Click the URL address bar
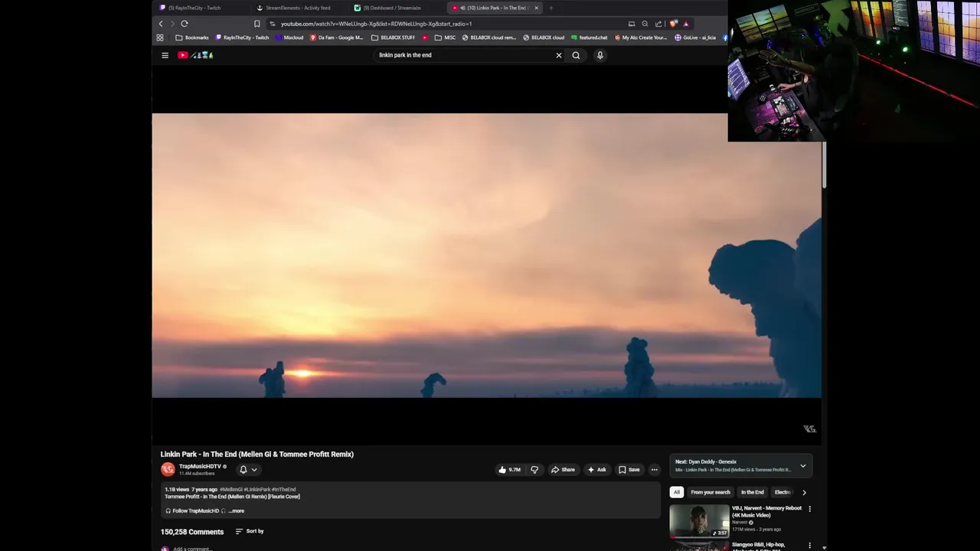The height and width of the screenshot is (551, 980). tap(444, 24)
